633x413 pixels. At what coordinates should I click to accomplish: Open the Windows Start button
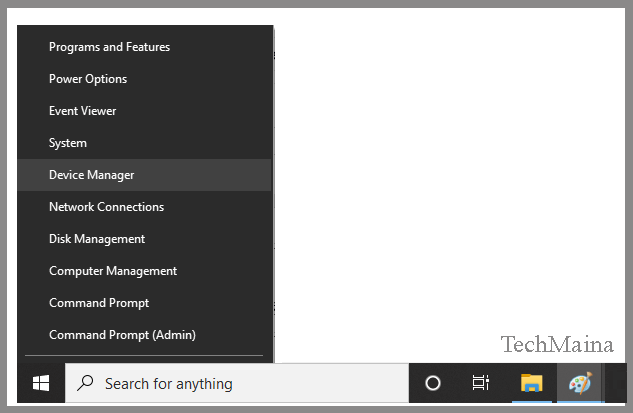[x=41, y=383]
